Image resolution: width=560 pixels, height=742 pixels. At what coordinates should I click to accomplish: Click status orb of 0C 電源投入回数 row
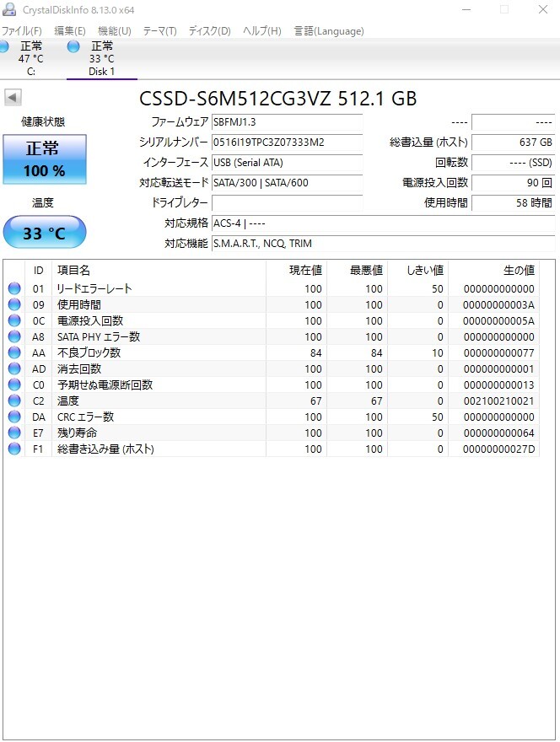click(x=14, y=321)
